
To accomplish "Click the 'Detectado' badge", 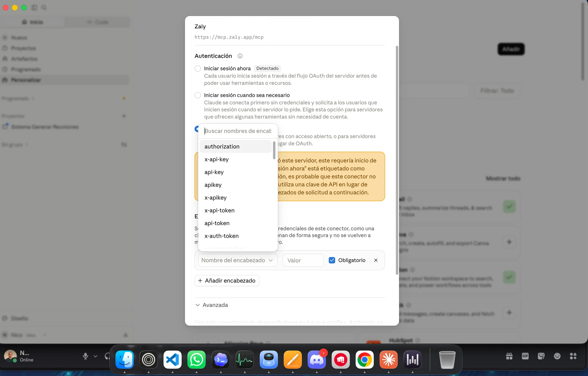I will (x=267, y=68).
